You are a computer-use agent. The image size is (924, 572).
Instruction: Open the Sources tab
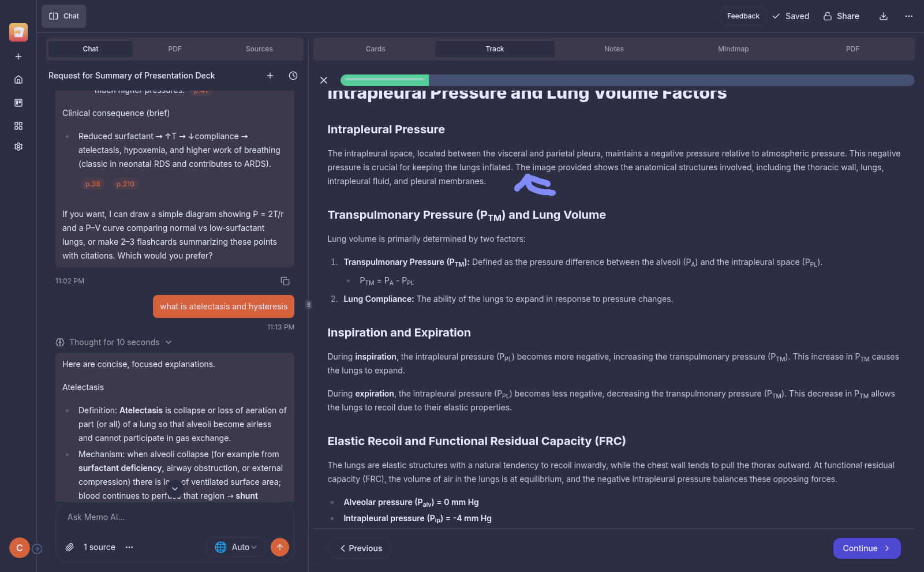(259, 49)
